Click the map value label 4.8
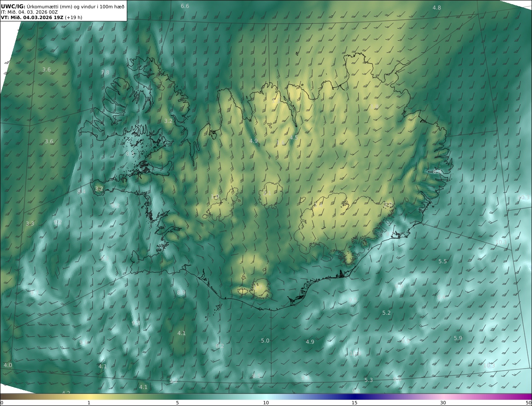Screen dimensions: 532x406 coord(437,7)
